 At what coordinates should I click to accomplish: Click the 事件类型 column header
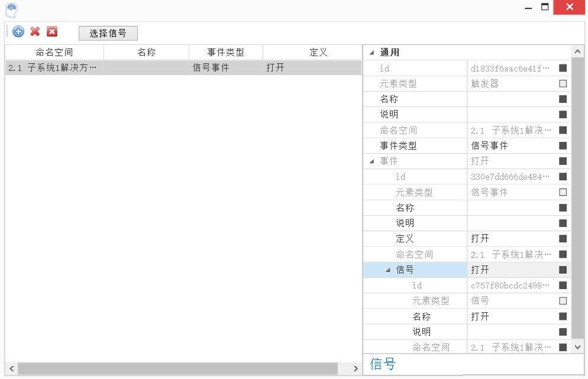point(226,52)
